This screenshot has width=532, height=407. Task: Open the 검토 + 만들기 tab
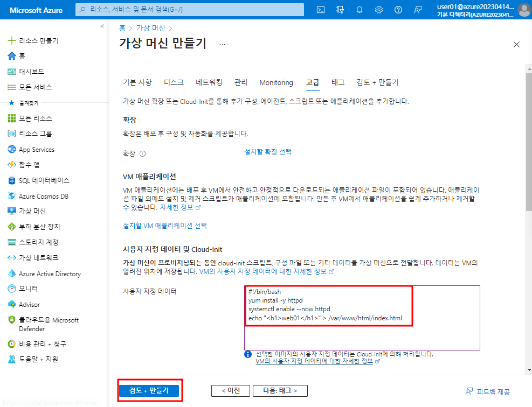click(378, 82)
